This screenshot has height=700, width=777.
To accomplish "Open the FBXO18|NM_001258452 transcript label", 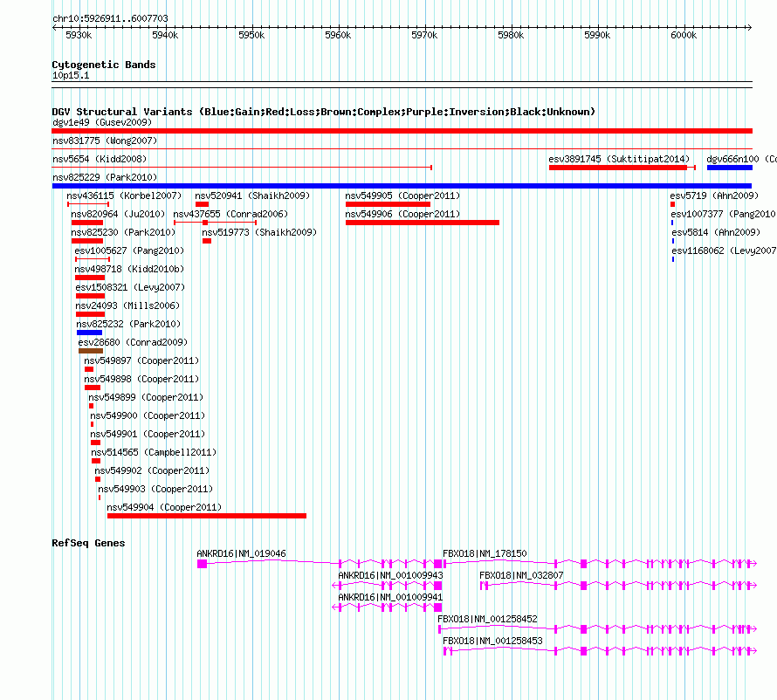I will pyautogui.click(x=488, y=619).
